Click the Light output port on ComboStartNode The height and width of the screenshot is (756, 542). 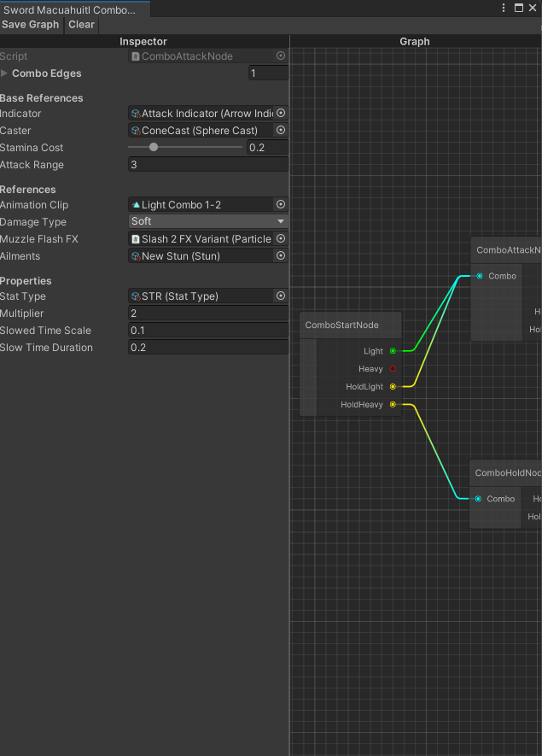[x=393, y=351]
